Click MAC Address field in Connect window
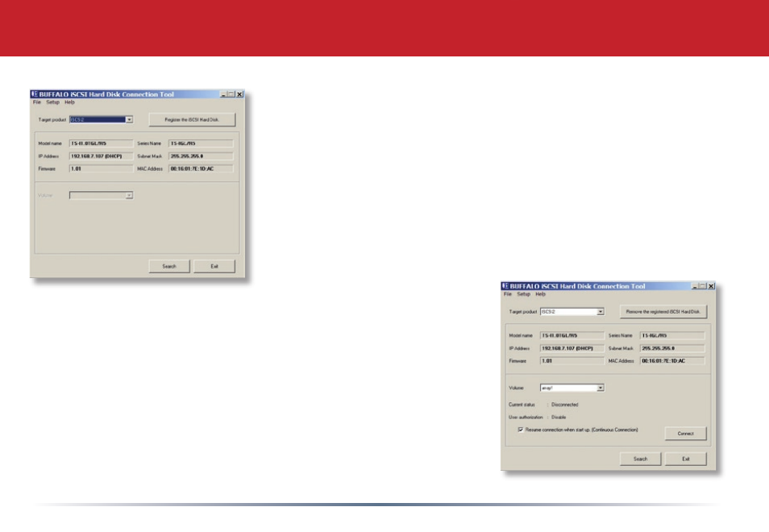This screenshot has height=532, width=769. coord(672,361)
